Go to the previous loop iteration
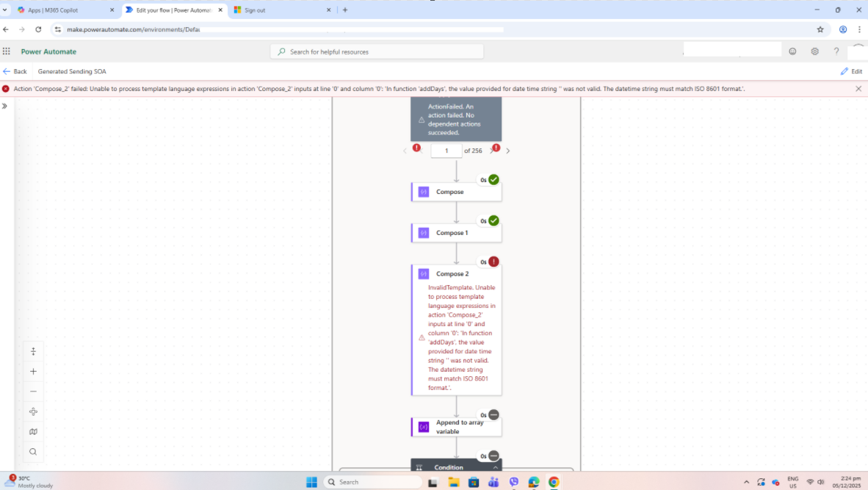 (x=405, y=151)
